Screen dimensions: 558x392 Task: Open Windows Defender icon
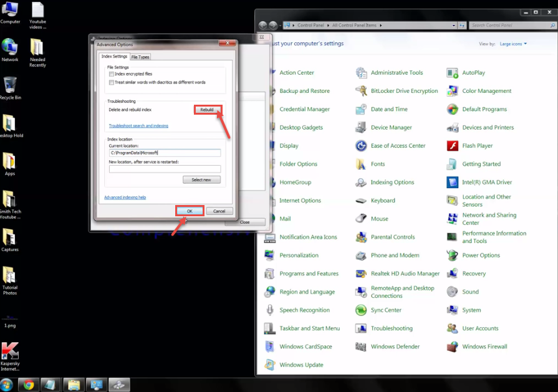click(361, 347)
